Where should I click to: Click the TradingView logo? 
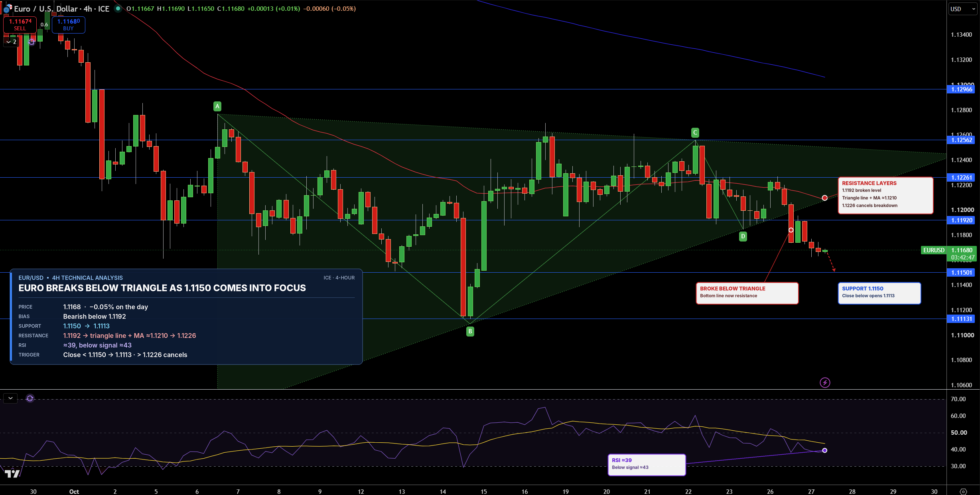pyautogui.click(x=12, y=474)
